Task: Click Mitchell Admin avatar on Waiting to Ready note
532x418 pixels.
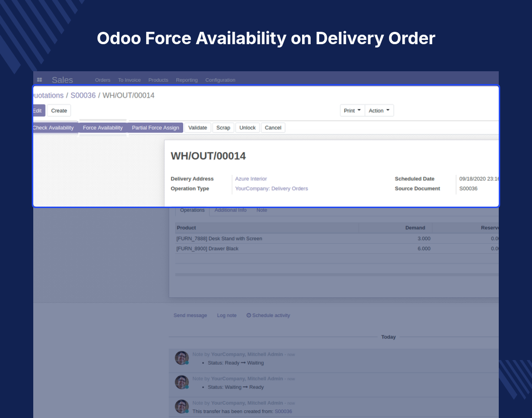Action: click(181, 382)
